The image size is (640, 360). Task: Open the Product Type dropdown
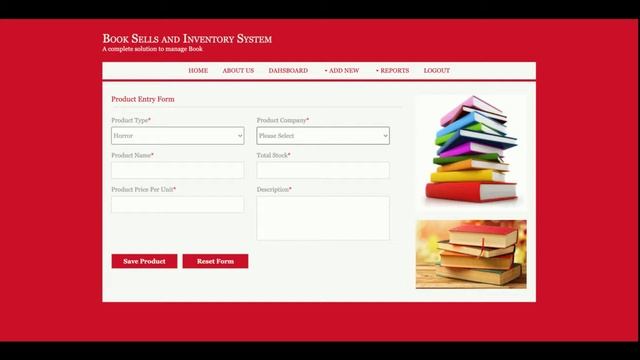pos(178,136)
